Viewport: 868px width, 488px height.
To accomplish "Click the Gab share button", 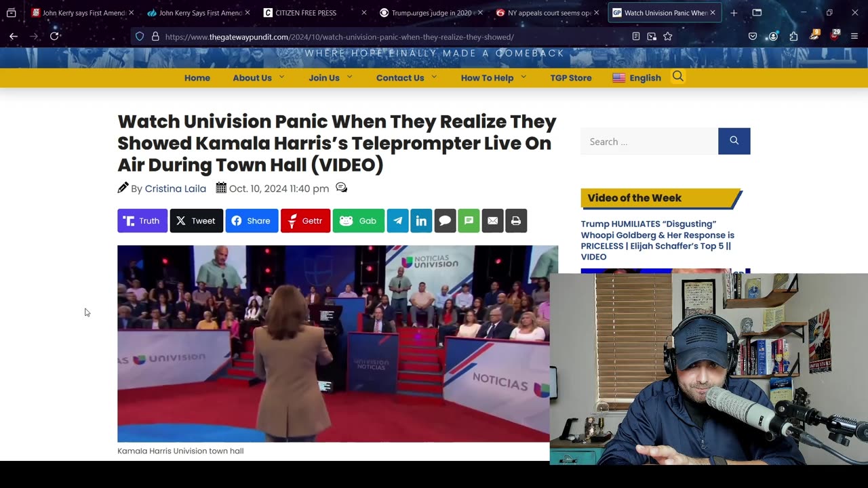I will (x=359, y=221).
